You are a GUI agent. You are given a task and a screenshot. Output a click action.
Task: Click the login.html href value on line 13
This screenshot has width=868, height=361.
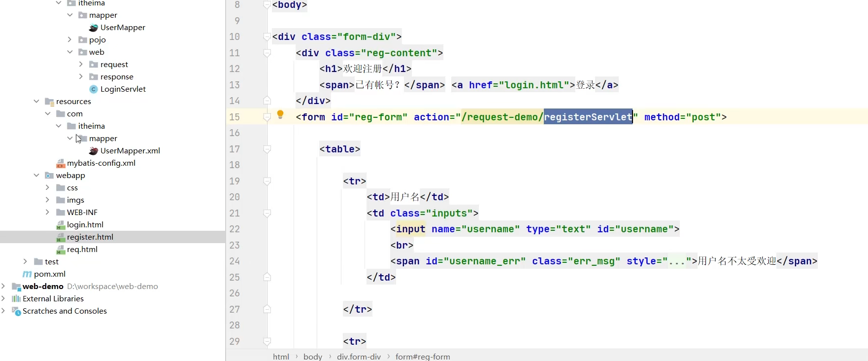coord(537,85)
